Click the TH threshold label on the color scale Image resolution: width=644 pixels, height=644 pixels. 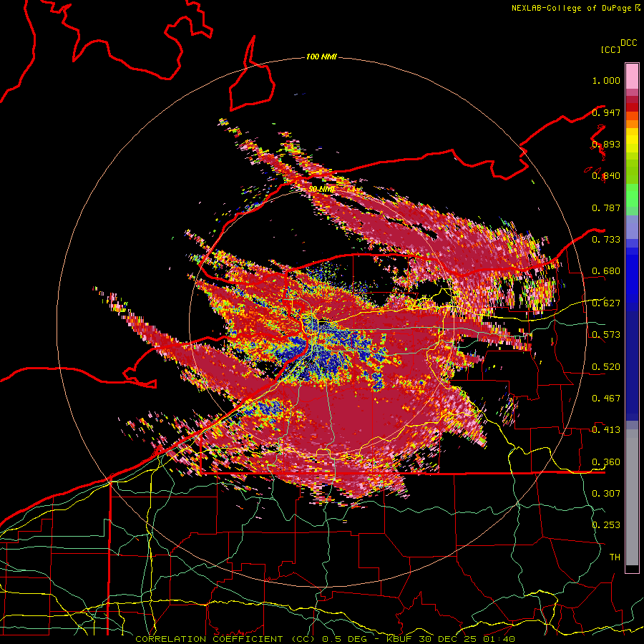615,557
